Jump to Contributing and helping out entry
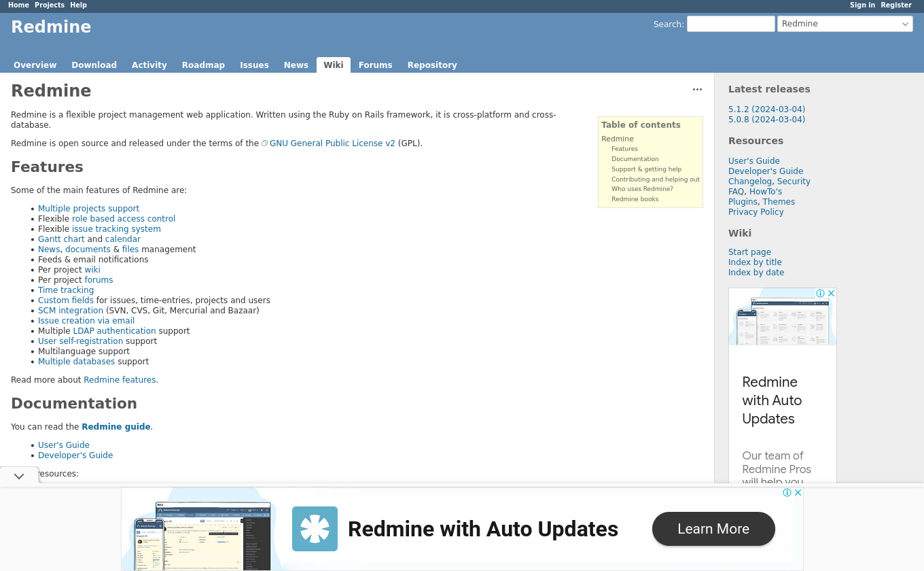Screen dimensions: 924x571 point(656,179)
